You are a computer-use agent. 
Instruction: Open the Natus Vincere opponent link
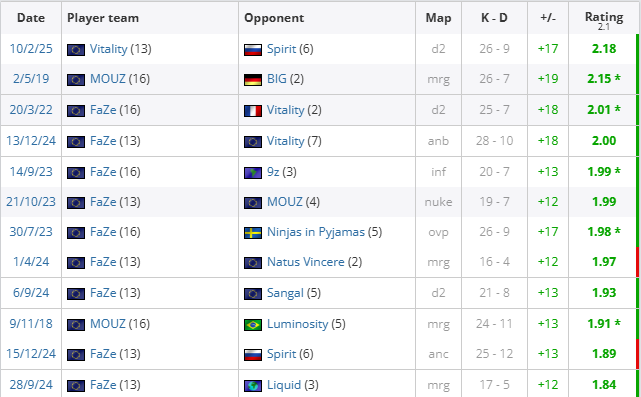click(x=306, y=262)
